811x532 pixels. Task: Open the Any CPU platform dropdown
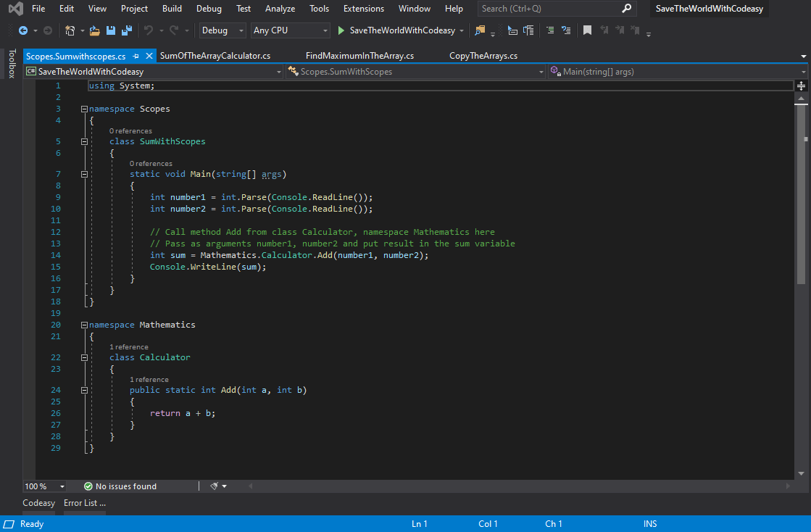pyautogui.click(x=290, y=30)
